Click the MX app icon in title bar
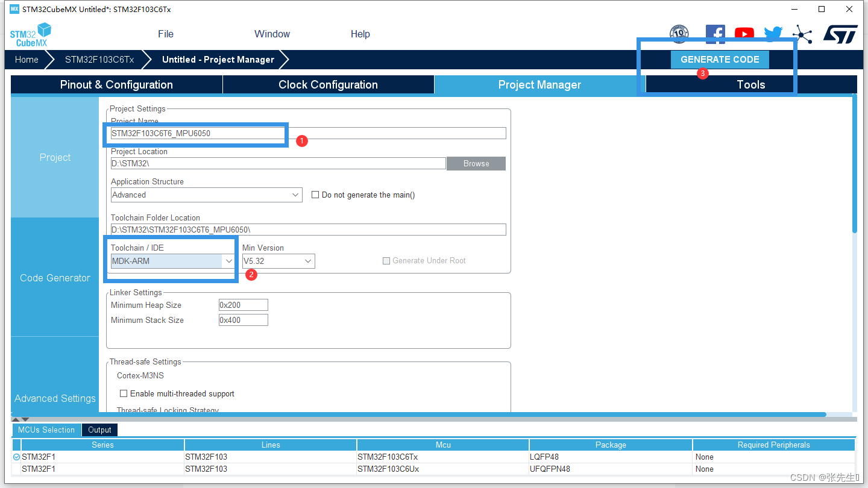This screenshot has width=868, height=488. pos(14,9)
